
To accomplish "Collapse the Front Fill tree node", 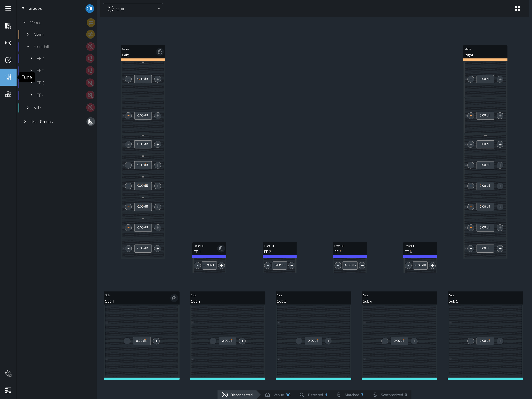I will pos(28,46).
